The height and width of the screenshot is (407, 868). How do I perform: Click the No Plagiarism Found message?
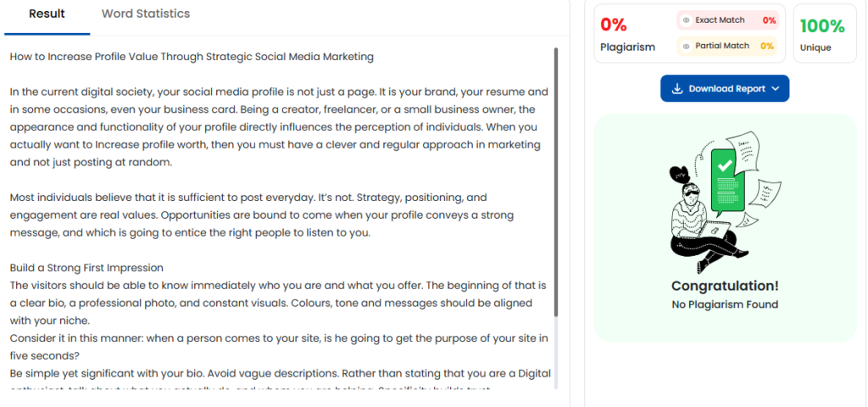pos(725,304)
